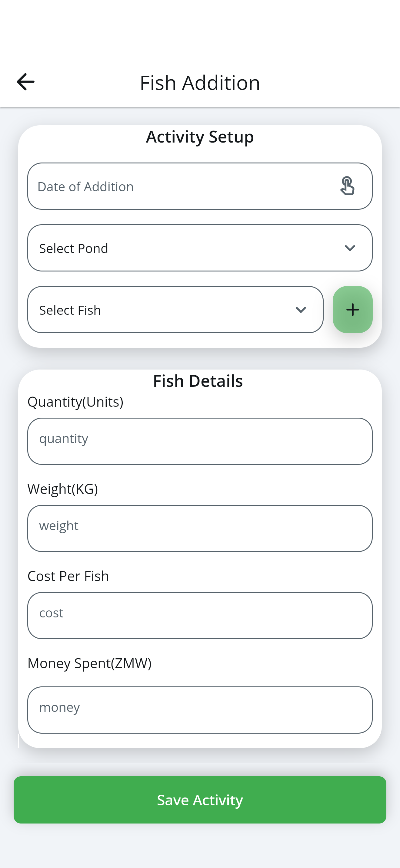This screenshot has width=400, height=868.
Task: Click the Select Pond chevron arrow
Action: pos(350,248)
